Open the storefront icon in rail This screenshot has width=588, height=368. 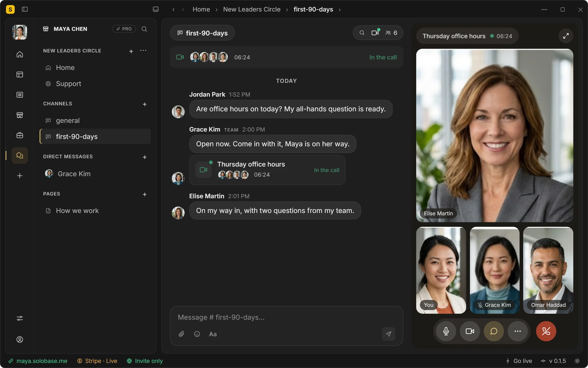click(20, 115)
